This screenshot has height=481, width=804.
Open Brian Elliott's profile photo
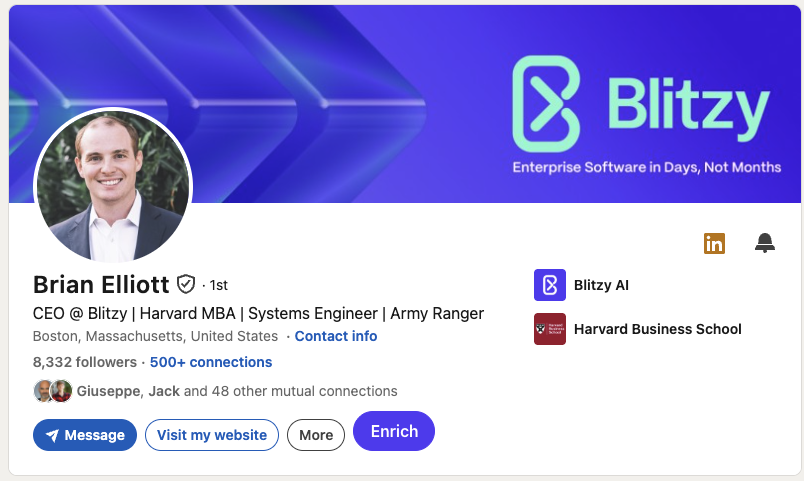click(113, 186)
